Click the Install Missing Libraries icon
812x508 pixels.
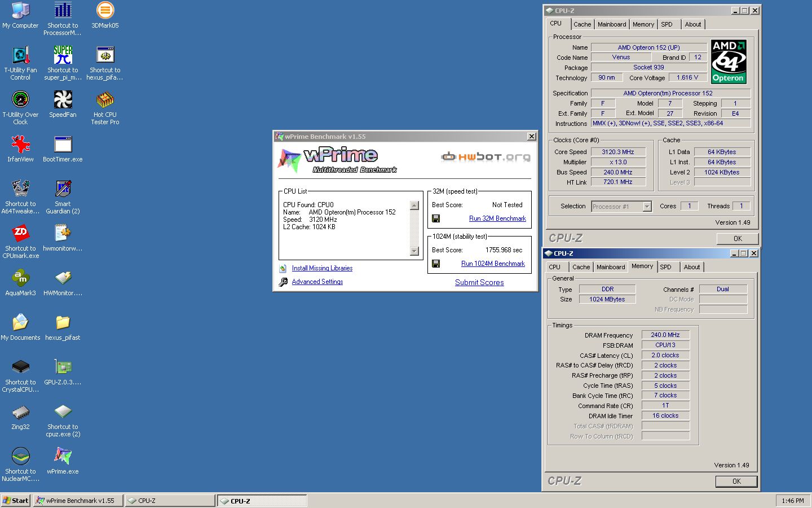coord(283,268)
